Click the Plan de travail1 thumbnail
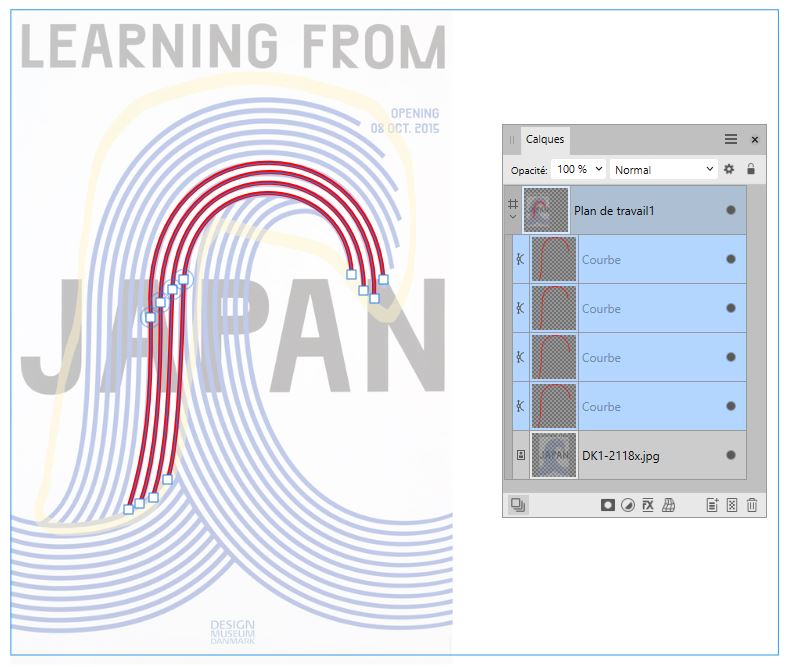 [x=546, y=210]
